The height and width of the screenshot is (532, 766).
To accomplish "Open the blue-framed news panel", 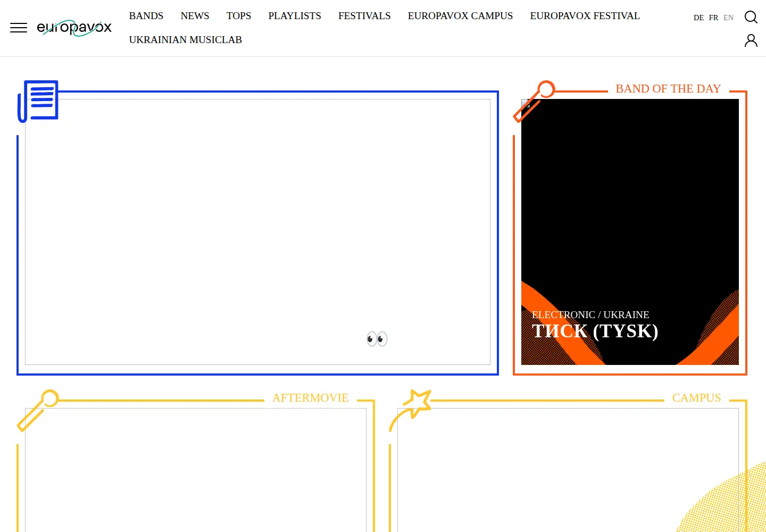I will 257,232.
